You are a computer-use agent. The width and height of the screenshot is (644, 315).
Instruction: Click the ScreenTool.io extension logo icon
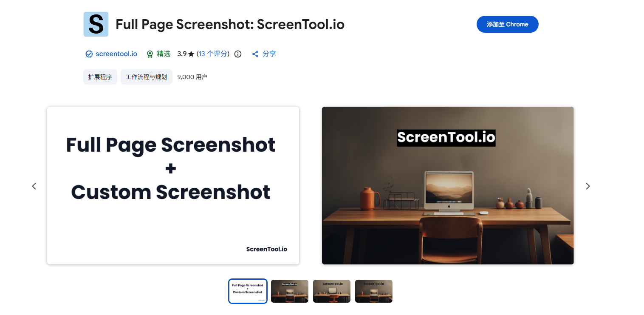[x=96, y=24]
